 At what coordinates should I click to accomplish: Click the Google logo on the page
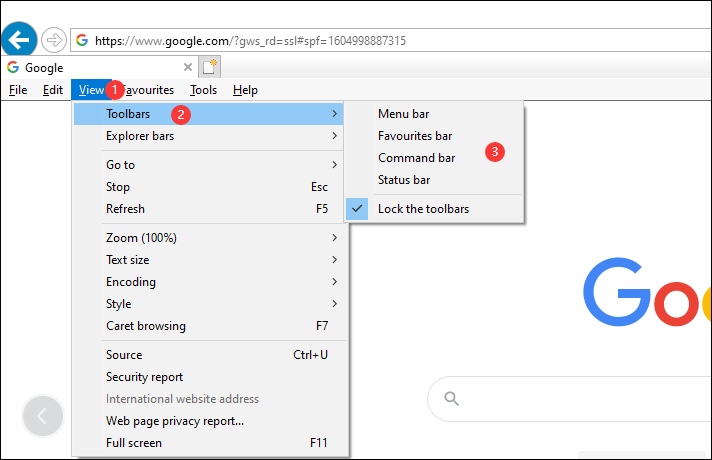point(647,292)
